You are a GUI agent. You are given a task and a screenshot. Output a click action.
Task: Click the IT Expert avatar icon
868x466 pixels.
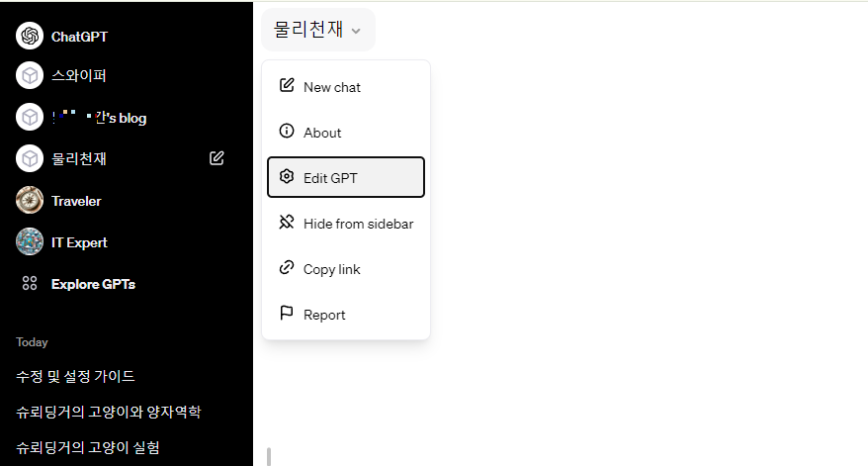click(x=30, y=241)
